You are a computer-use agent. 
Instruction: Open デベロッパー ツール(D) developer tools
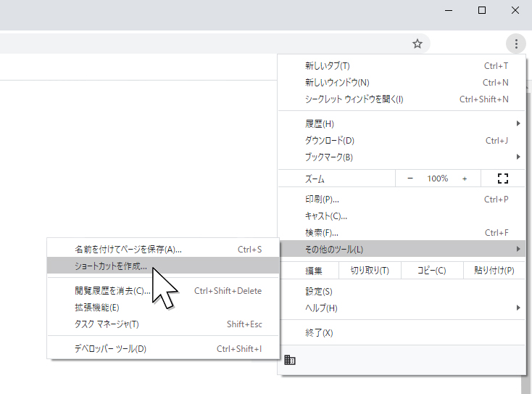click(x=110, y=349)
